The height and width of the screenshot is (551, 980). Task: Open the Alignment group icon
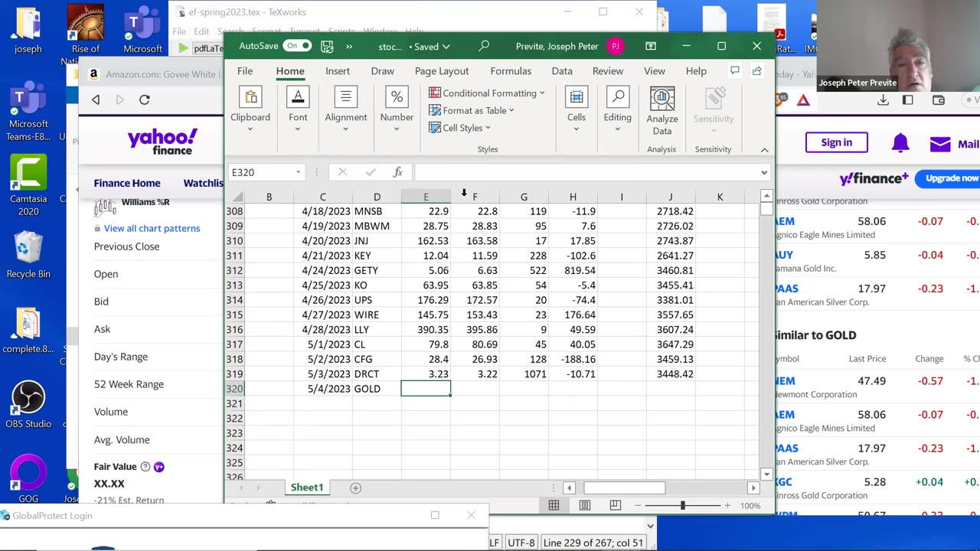pos(345,97)
